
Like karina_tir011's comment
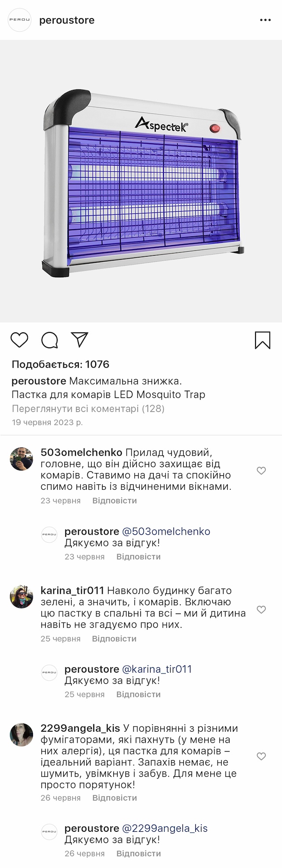click(x=261, y=610)
